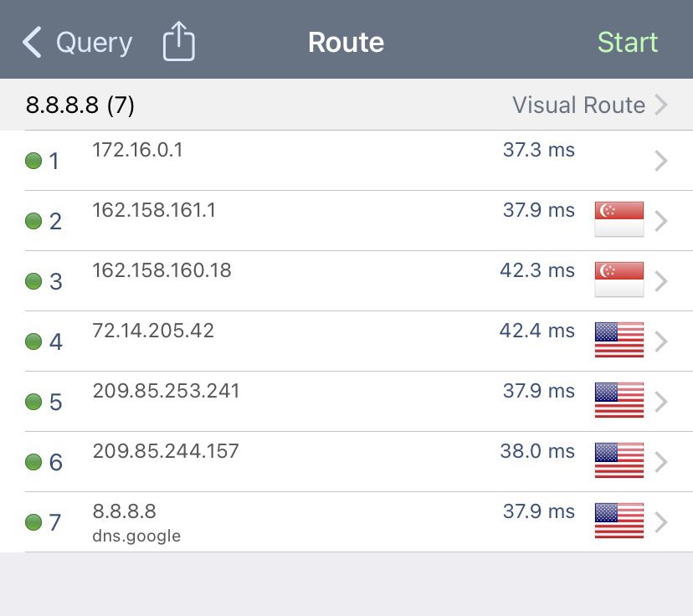Tap the Singapore flag on hop 2
Screen dimensions: 693x616
pyautogui.click(x=619, y=219)
